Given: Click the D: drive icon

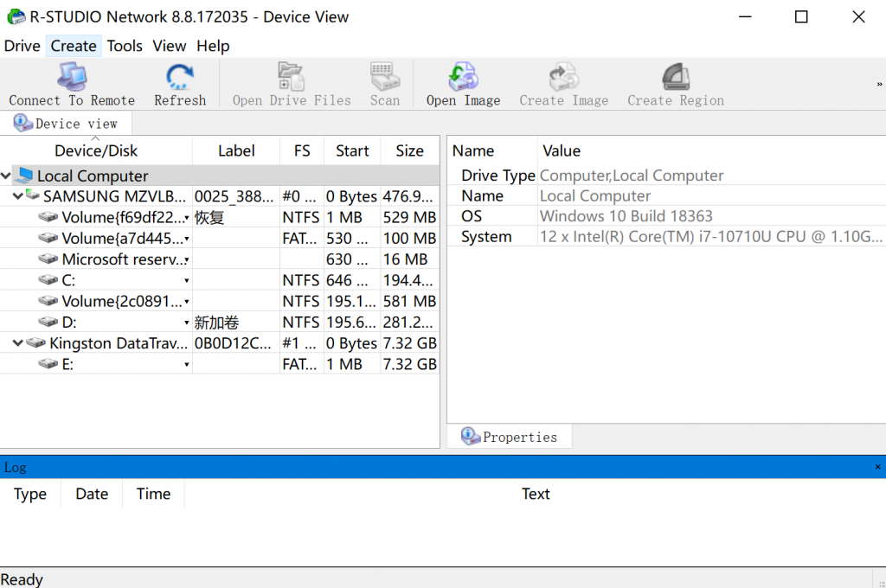Looking at the screenshot, I should 48,322.
